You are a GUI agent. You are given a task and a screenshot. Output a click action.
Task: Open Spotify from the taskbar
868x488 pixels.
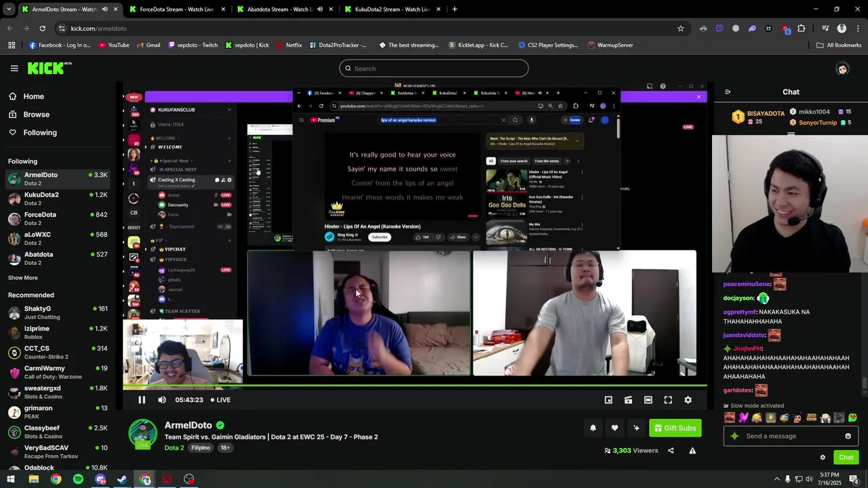click(78, 480)
